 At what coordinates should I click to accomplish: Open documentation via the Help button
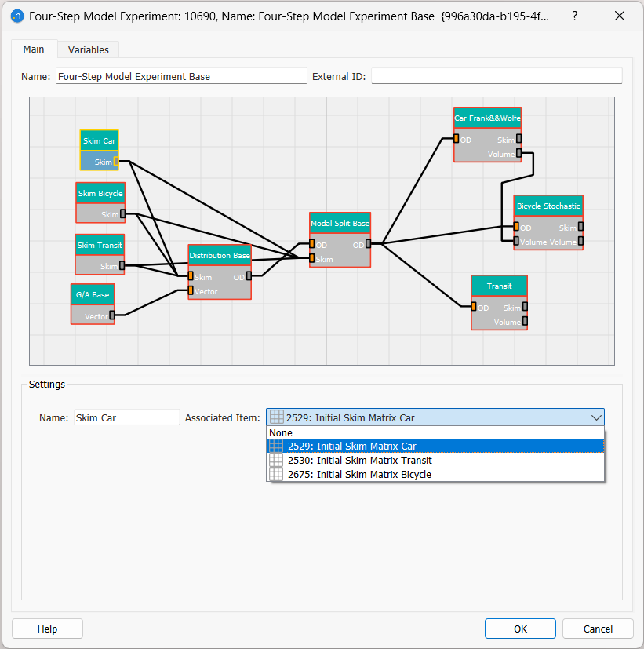[46, 628]
